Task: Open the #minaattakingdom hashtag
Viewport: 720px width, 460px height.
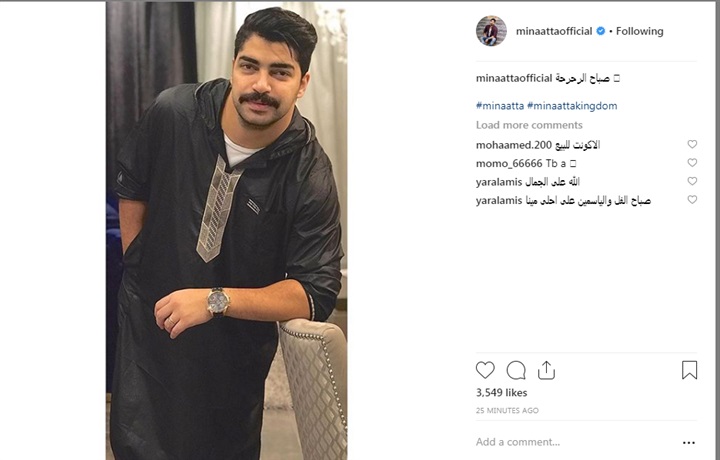Action: point(572,106)
